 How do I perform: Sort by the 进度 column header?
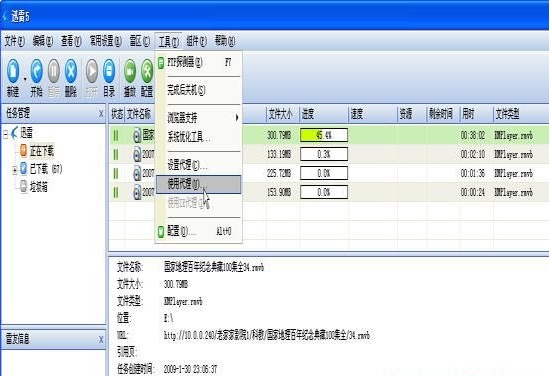coord(324,114)
